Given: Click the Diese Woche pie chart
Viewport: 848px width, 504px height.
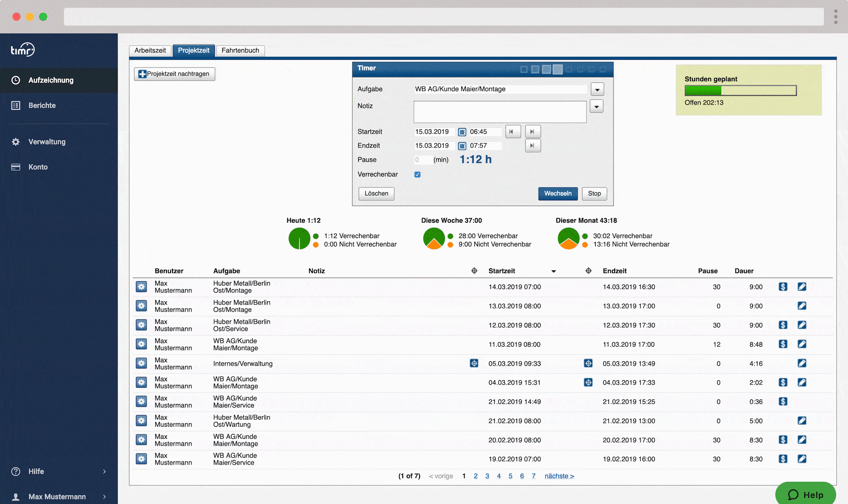Looking at the screenshot, I should (x=434, y=239).
